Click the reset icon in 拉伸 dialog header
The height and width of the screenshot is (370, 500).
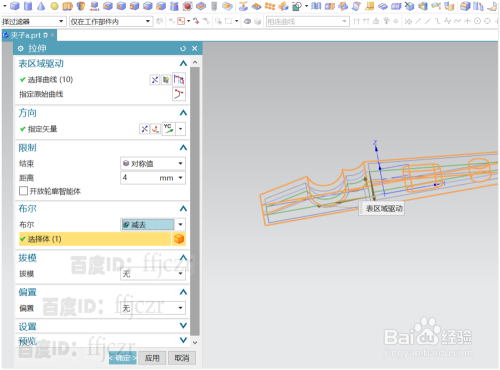(x=183, y=49)
